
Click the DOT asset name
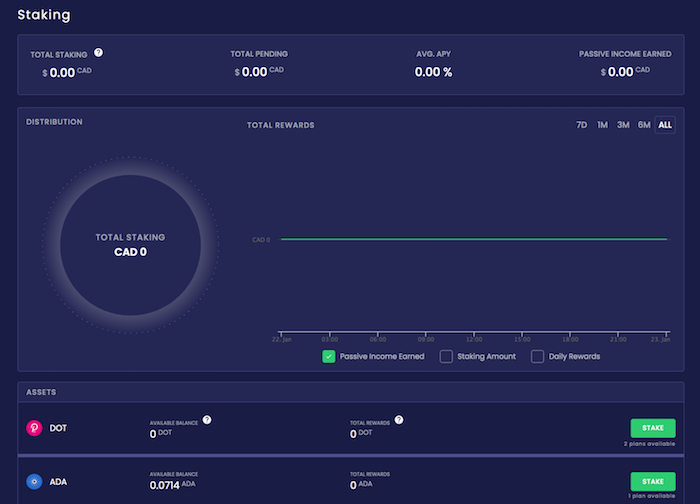click(58, 428)
